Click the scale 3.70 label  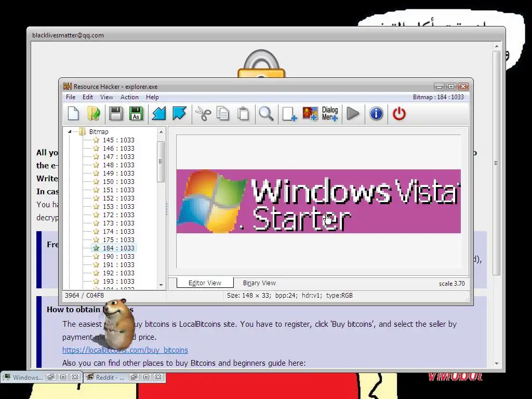pyautogui.click(x=451, y=284)
